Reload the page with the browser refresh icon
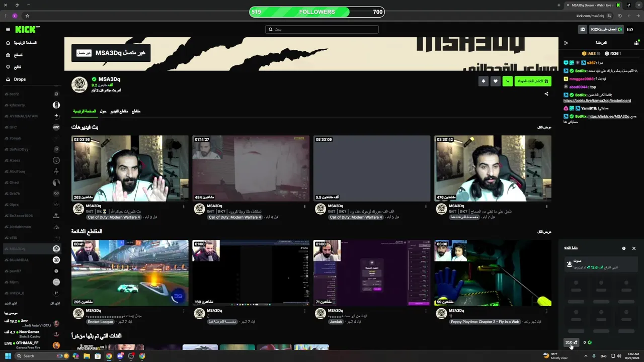This screenshot has height=362, width=644. pos(620,16)
